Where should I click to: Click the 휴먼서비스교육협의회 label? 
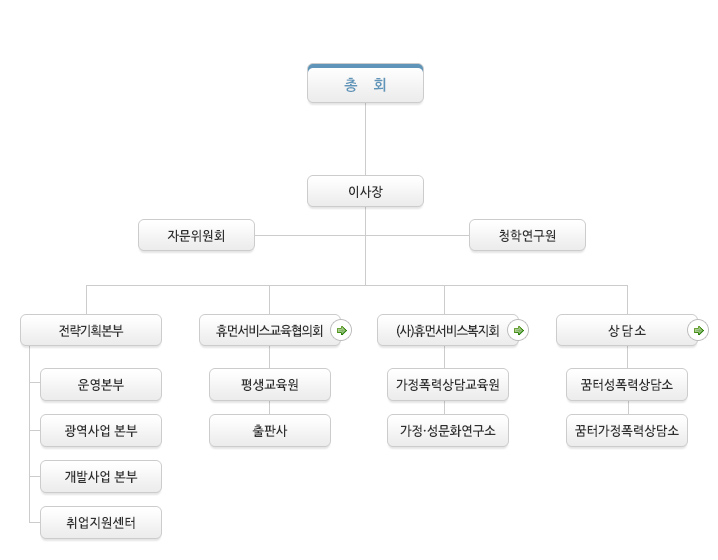coord(269,330)
